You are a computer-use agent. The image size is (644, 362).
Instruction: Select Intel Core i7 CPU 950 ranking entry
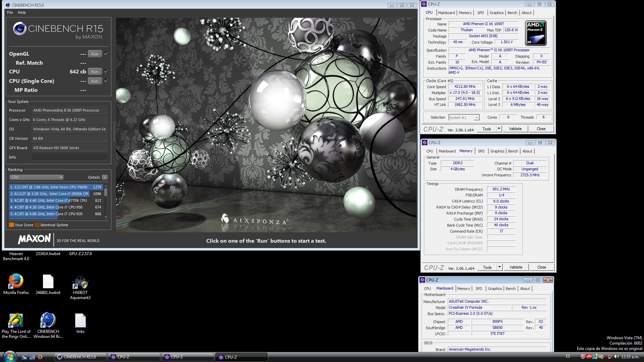(56, 207)
